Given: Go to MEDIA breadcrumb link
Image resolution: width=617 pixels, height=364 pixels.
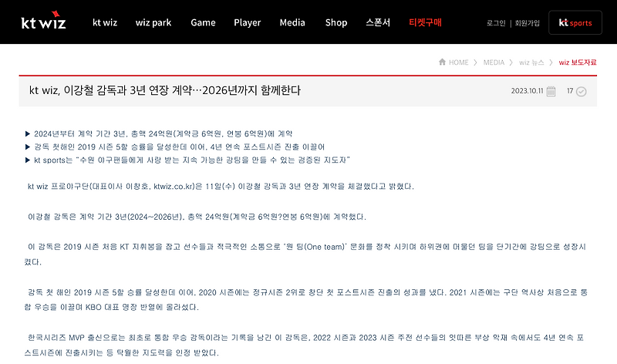Looking at the screenshot, I should (x=494, y=62).
